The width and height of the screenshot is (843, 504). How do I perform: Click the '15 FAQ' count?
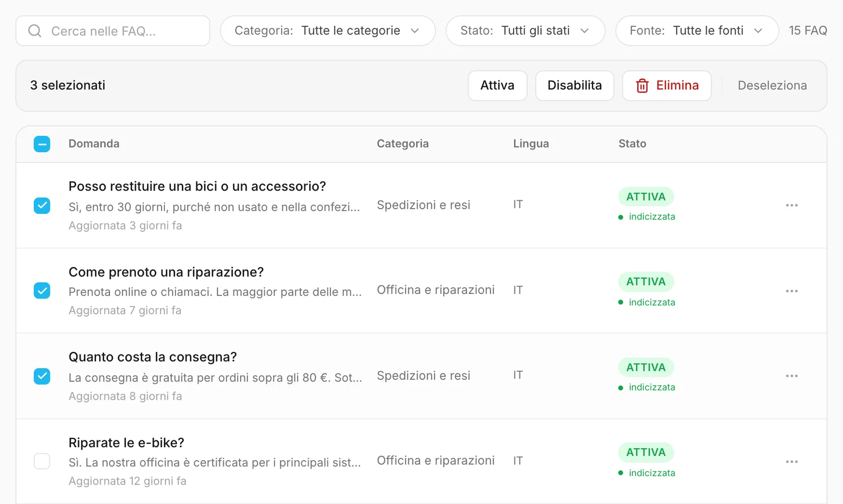(808, 31)
